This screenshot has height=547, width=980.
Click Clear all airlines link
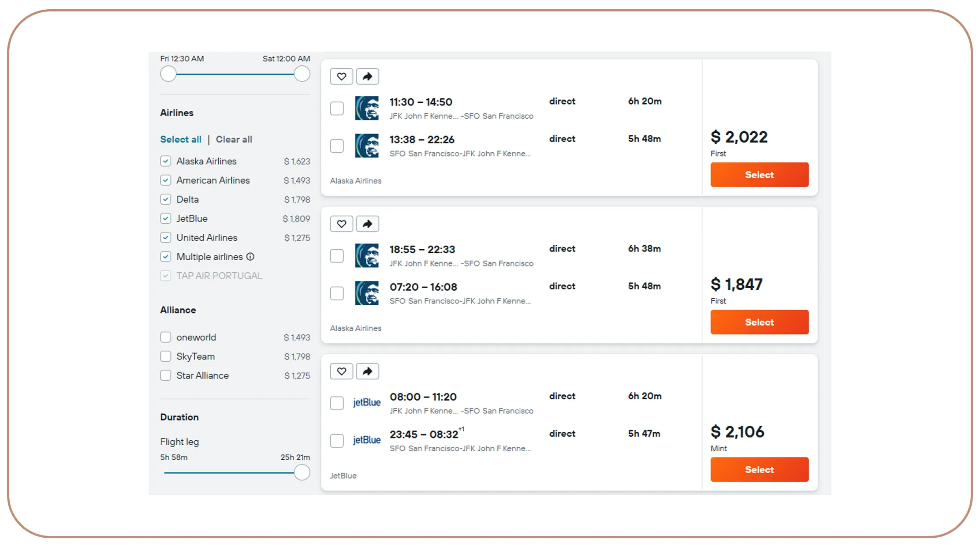(x=234, y=139)
